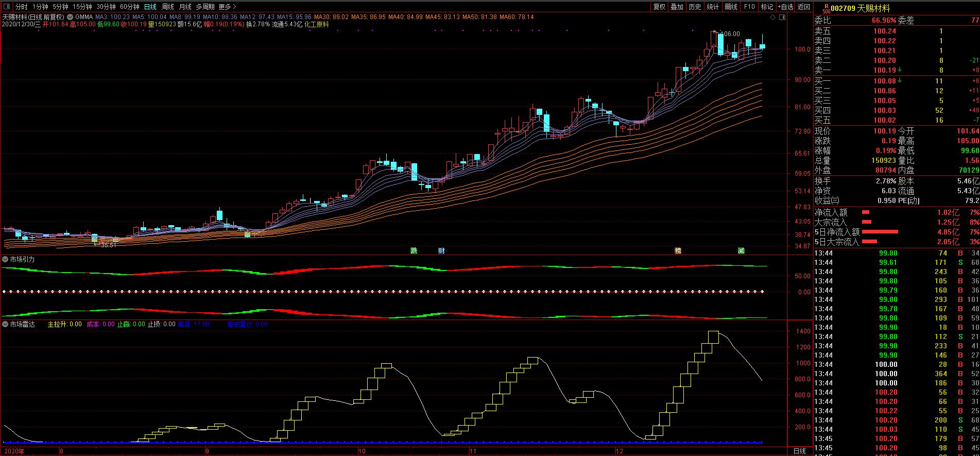
Task: Click the diamond icon above the chart
Action: point(772,17)
